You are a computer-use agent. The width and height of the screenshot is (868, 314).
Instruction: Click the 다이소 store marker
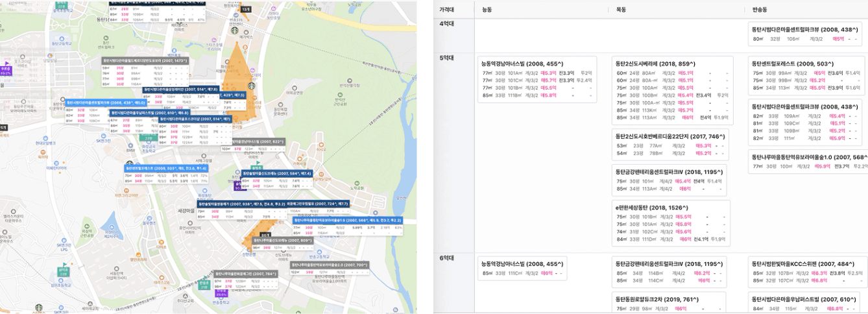point(161,241)
